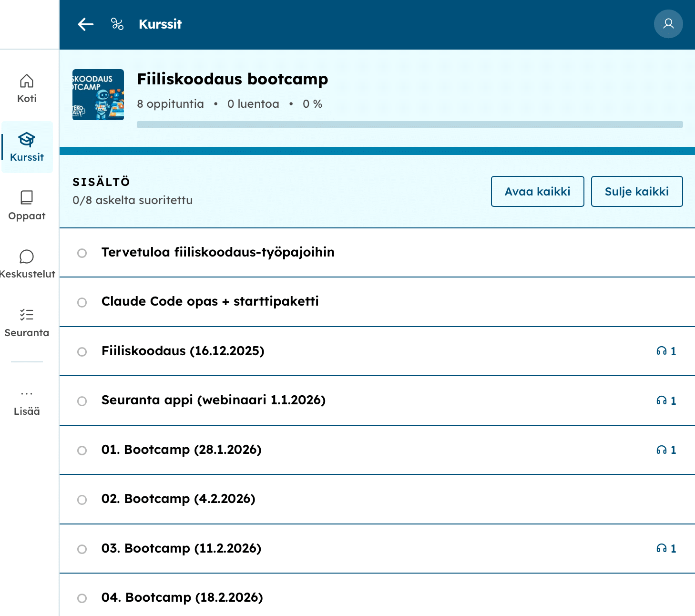This screenshot has height=616, width=695.
Task: Expand the 01. Bootcamp (28.1.2026) section
Action: [182, 450]
